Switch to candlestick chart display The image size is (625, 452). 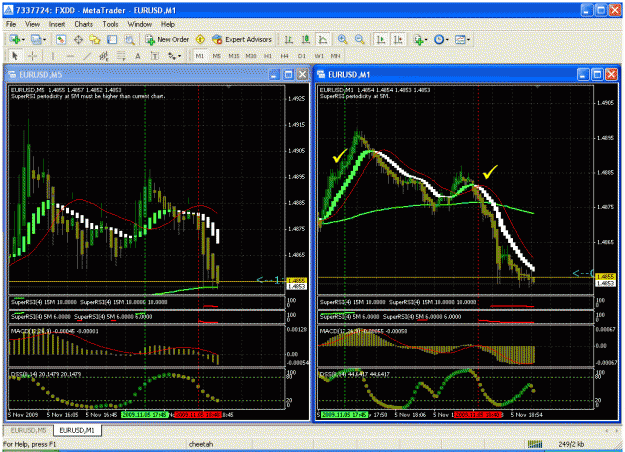(x=306, y=39)
